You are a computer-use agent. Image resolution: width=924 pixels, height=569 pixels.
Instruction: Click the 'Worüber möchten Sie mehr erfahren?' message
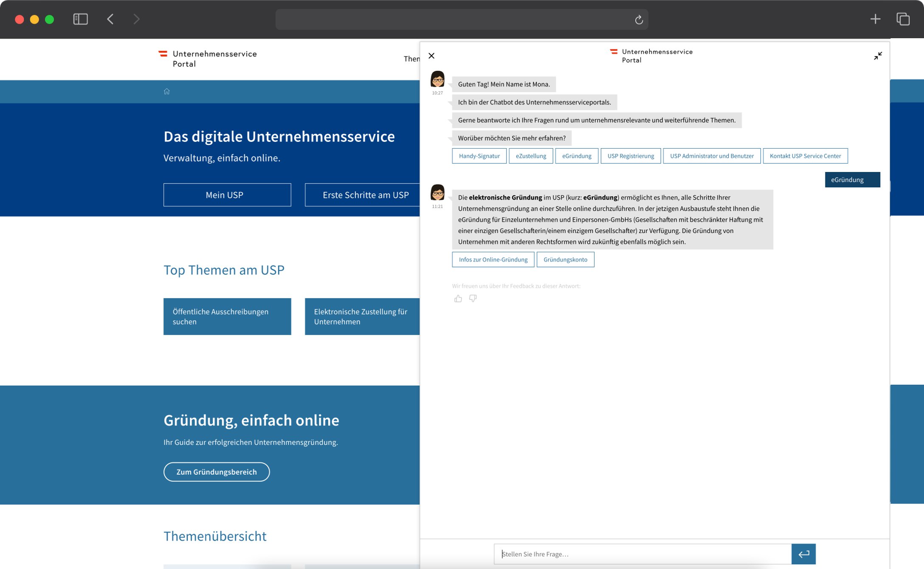click(x=512, y=138)
